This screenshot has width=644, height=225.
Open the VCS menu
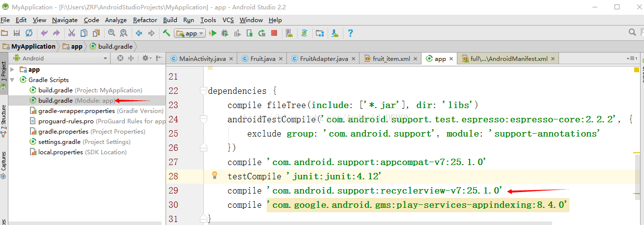[x=228, y=20]
